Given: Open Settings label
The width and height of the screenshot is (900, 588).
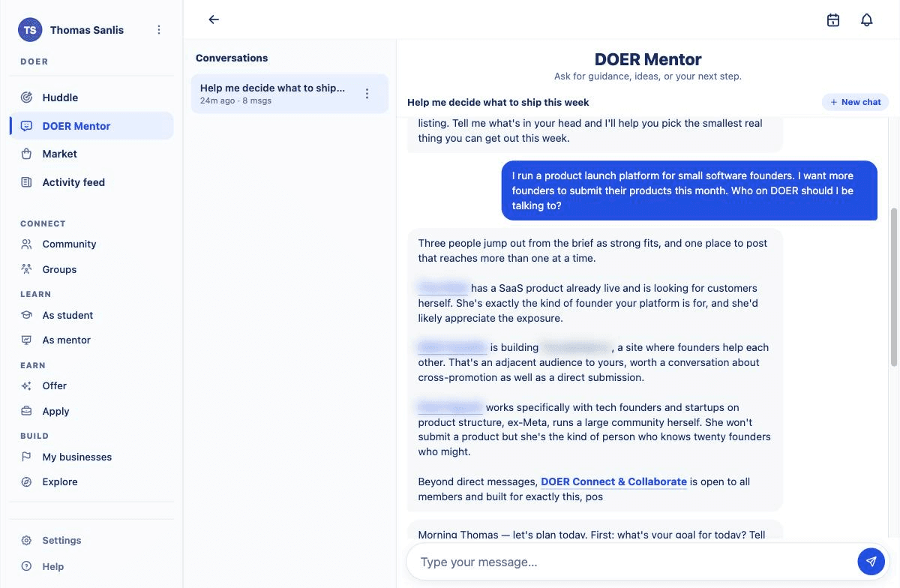Looking at the screenshot, I should (61, 540).
